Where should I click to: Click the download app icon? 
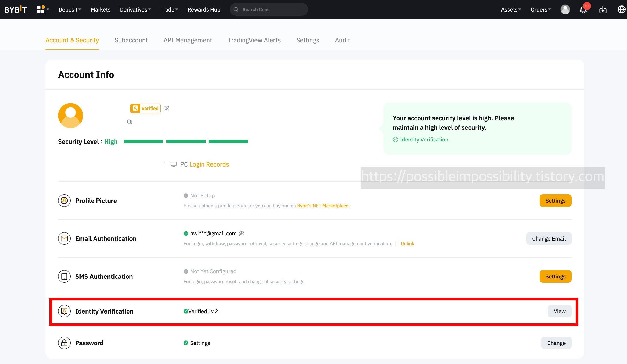603,10
